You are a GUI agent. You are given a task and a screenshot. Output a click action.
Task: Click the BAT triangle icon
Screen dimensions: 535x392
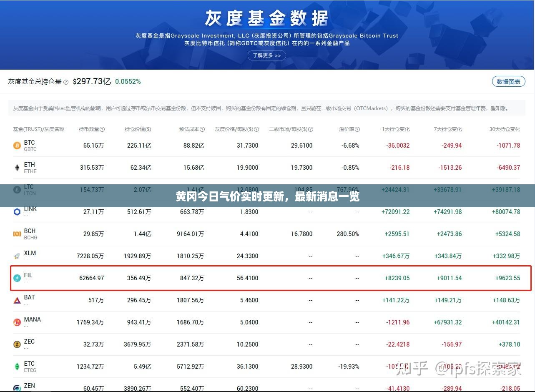click(x=17, y=300)
